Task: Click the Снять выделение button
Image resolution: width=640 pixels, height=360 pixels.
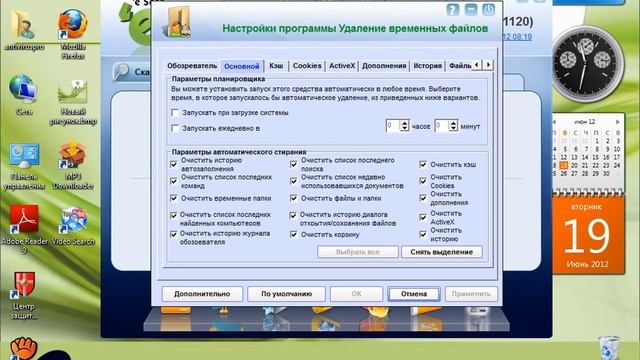Action: (x=442, y=252)
